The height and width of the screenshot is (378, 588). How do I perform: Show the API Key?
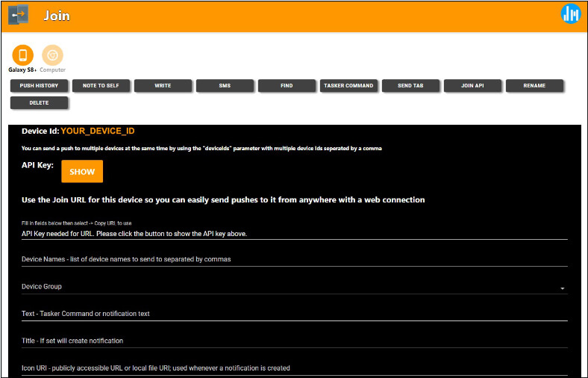click(82, 172)
